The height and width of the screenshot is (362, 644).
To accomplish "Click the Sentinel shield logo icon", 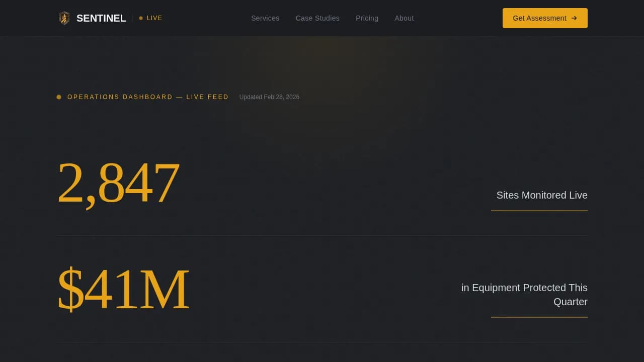I will (64, 18).
